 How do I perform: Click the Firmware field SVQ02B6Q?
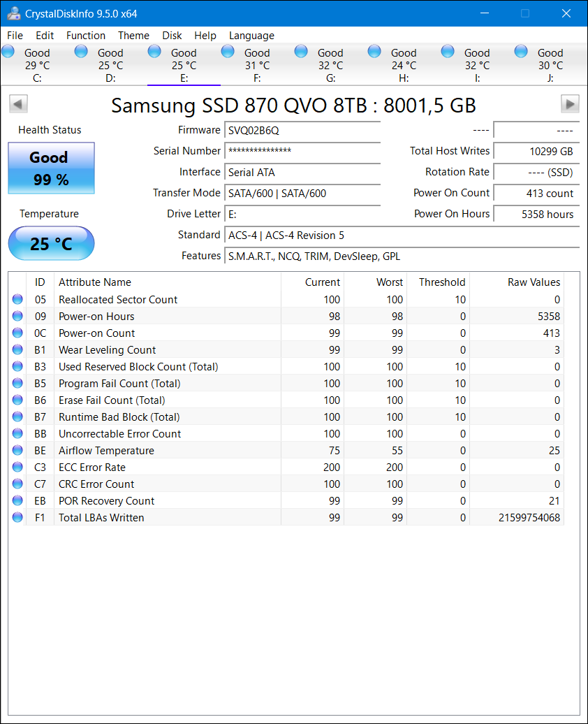(x=302, y=130)
